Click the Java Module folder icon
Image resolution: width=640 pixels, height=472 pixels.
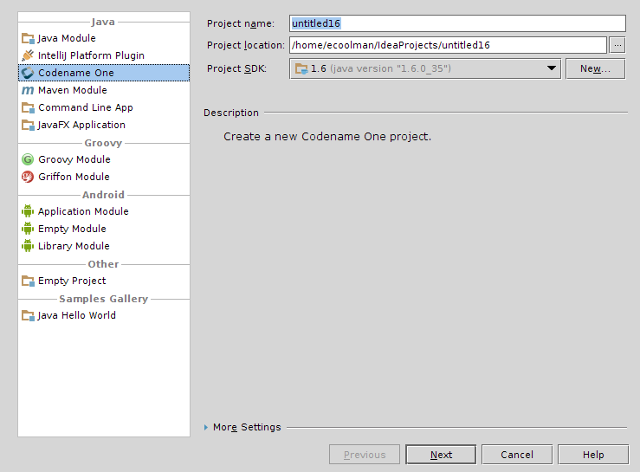(x=28, y=38)
